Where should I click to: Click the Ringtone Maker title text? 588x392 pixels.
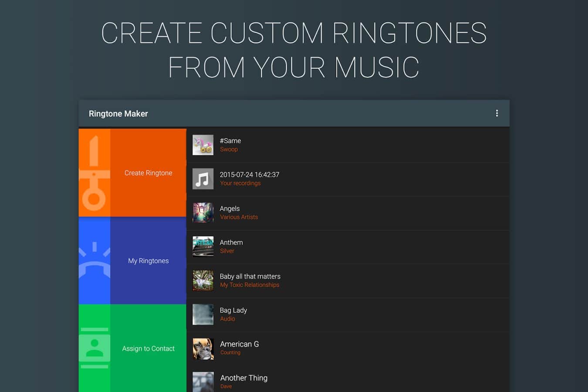click(118, 114)
